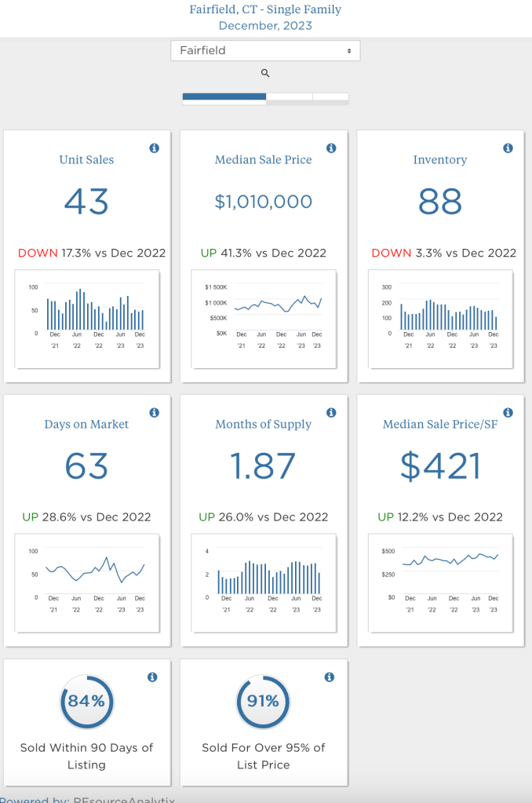Open the Median Sale Price line chart
Screen dimensions: 532x803
click(x=264, y=318)
